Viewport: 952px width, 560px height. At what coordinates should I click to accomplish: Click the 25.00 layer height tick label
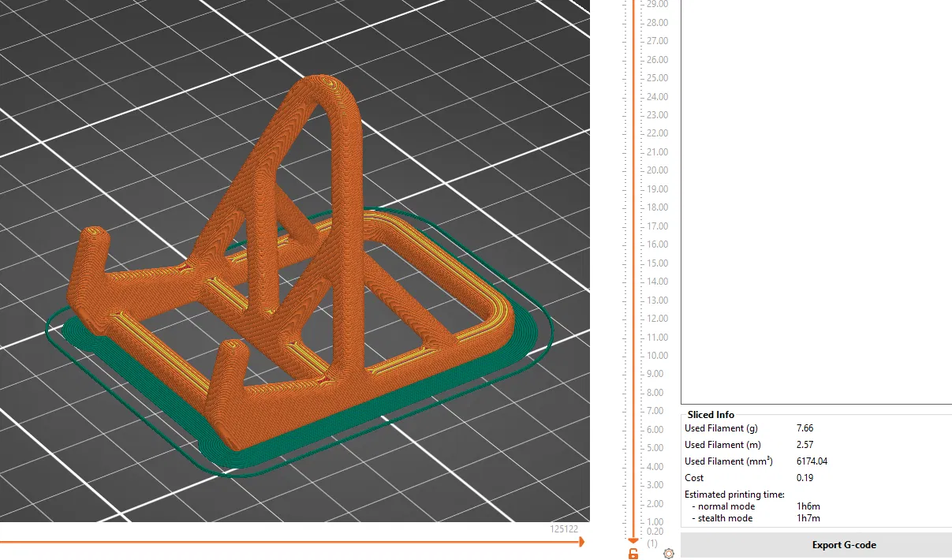(657, 78)
